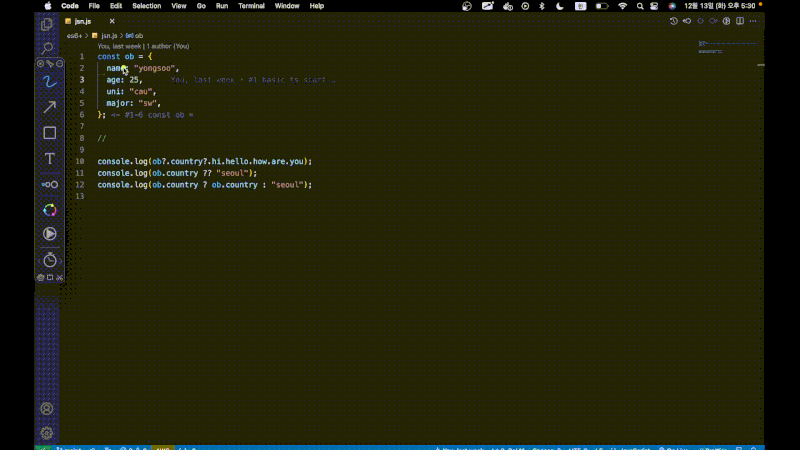Open the line thickness tool

point(49,184)
